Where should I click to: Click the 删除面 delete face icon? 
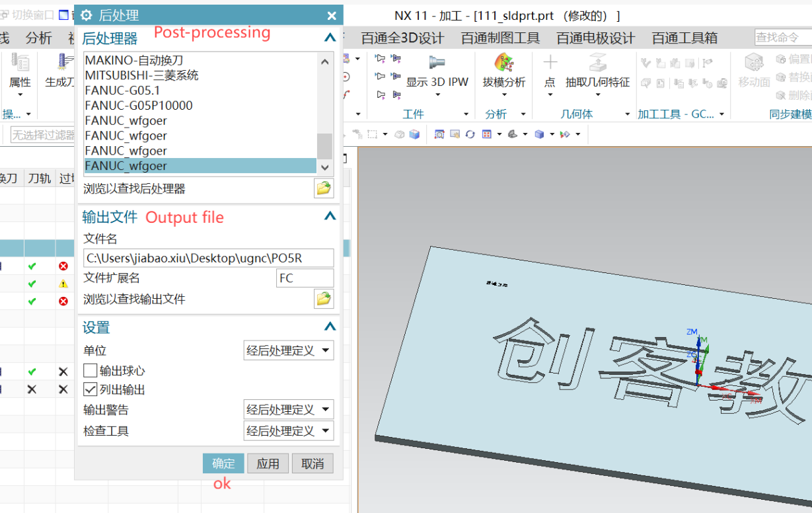[781, 95]
